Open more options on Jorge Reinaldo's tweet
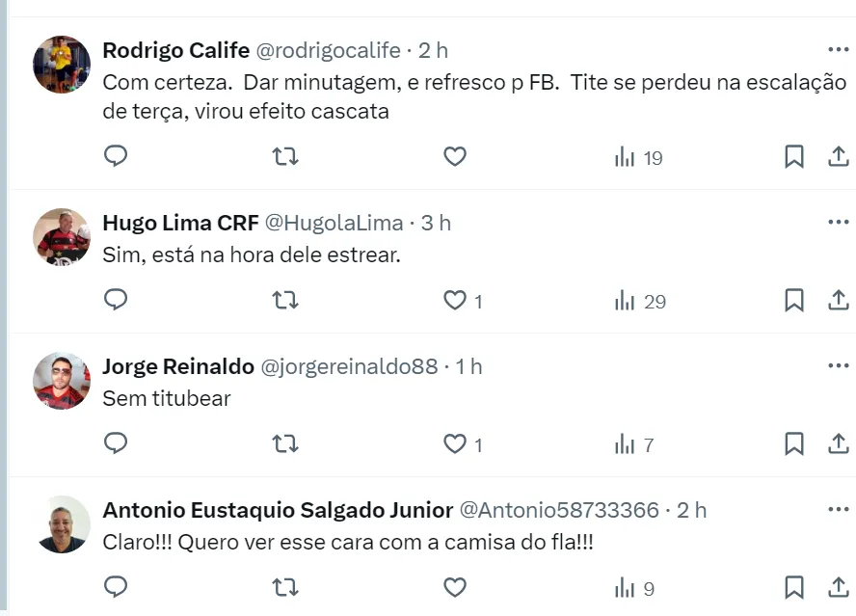The height and width of the screenshot is (616, 856). [x=838, y=366]
